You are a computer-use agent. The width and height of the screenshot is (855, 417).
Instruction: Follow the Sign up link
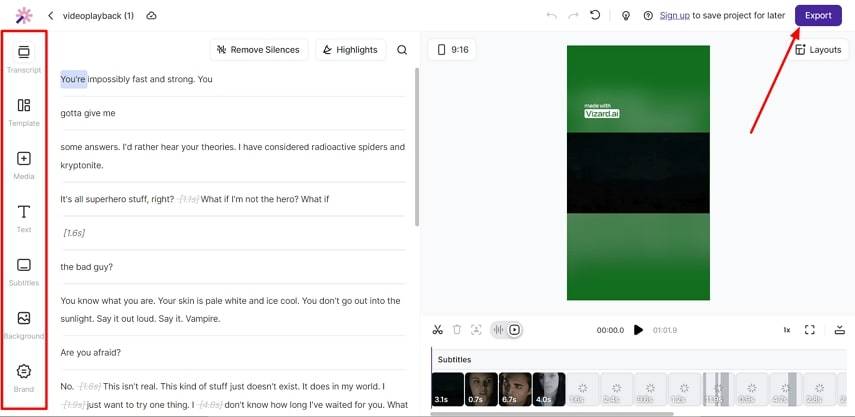pyautogui.click(x=675, y=15)
